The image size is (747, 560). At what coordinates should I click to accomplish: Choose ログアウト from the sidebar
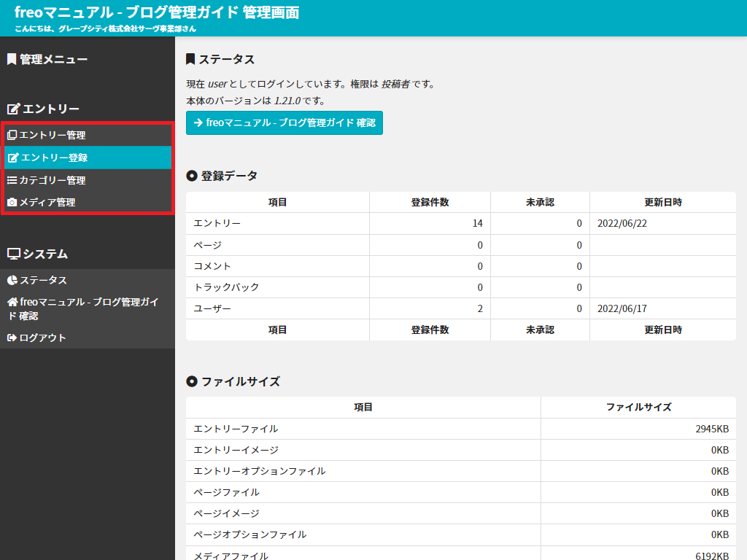(x=88, y=338)
